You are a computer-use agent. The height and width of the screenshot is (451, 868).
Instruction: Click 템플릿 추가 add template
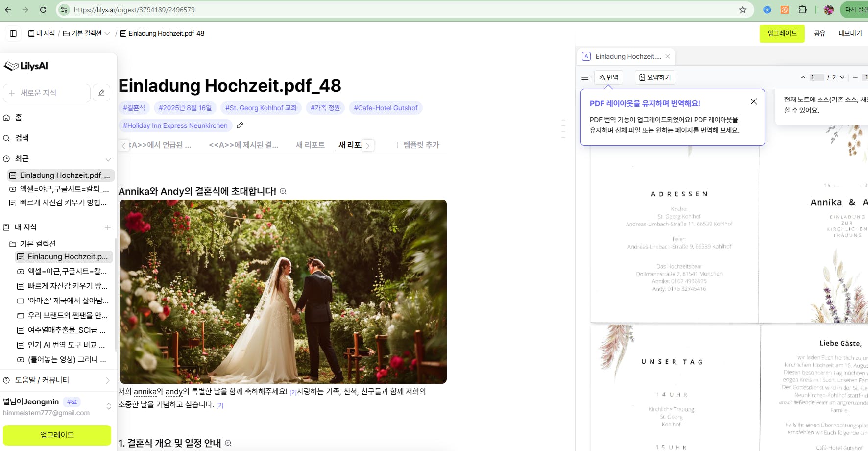416,145
